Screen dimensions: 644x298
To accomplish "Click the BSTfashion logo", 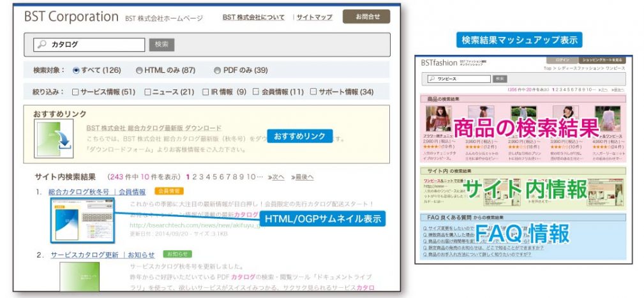I will tap(438, 63).
